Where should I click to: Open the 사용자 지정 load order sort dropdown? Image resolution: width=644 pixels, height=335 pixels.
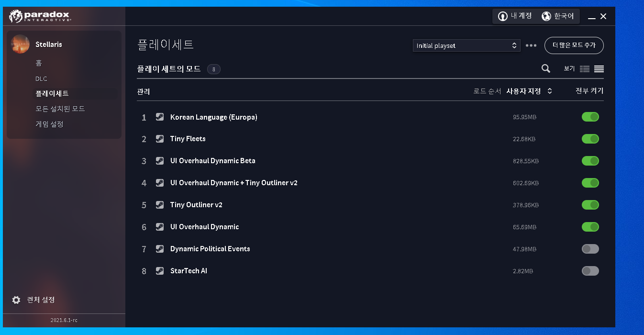(529, 91)
